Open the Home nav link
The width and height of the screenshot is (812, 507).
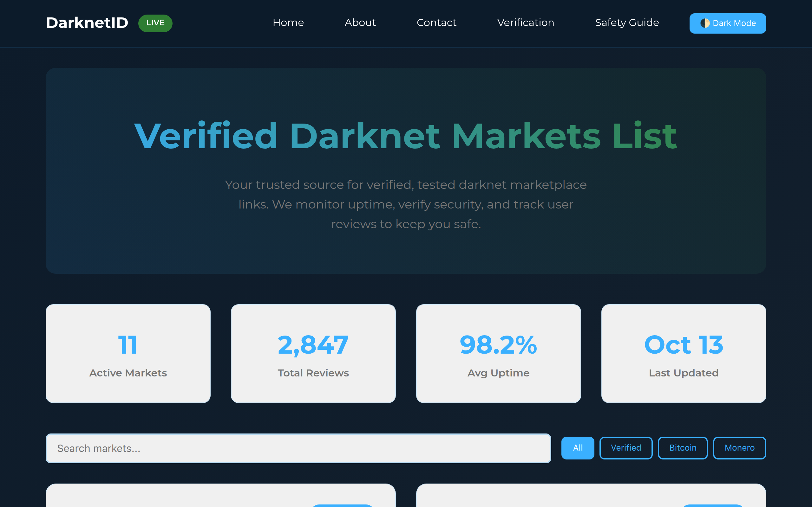(288, 23)
